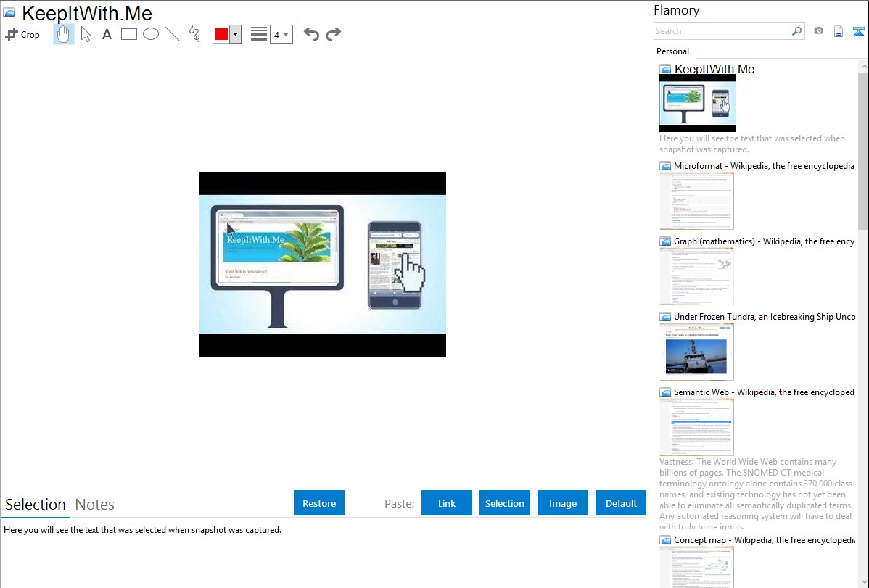The height and width of the screenshot is (588, 869).
Task: Click the Vastness paragraph under Semantic Web
Action: pyautogui.click(x=756, y=494)
